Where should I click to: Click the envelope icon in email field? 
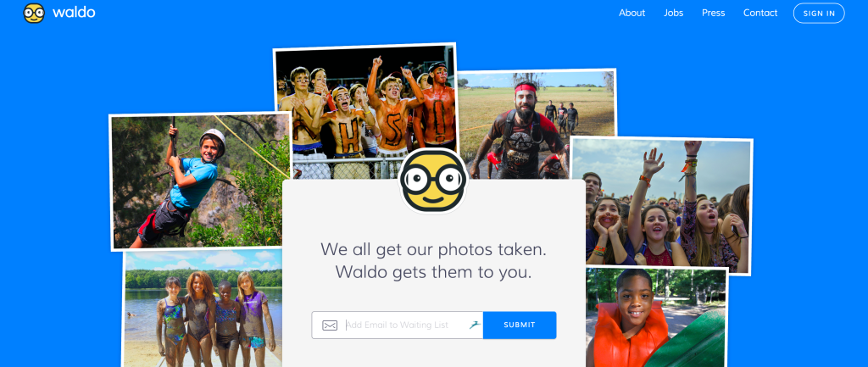click(x=330, y=325)
